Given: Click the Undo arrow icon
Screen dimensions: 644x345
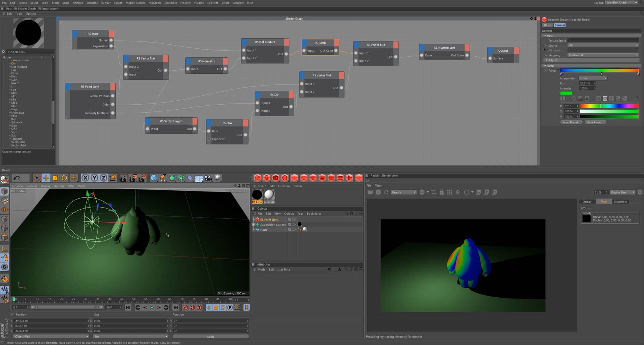Looking at the screenshot, I should coord(16,178).
